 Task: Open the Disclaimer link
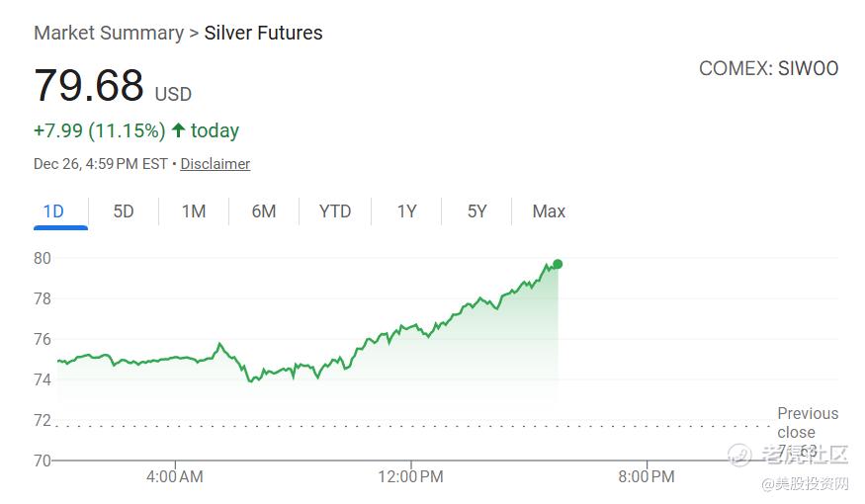pyautogui.click(x=215, y=164)
